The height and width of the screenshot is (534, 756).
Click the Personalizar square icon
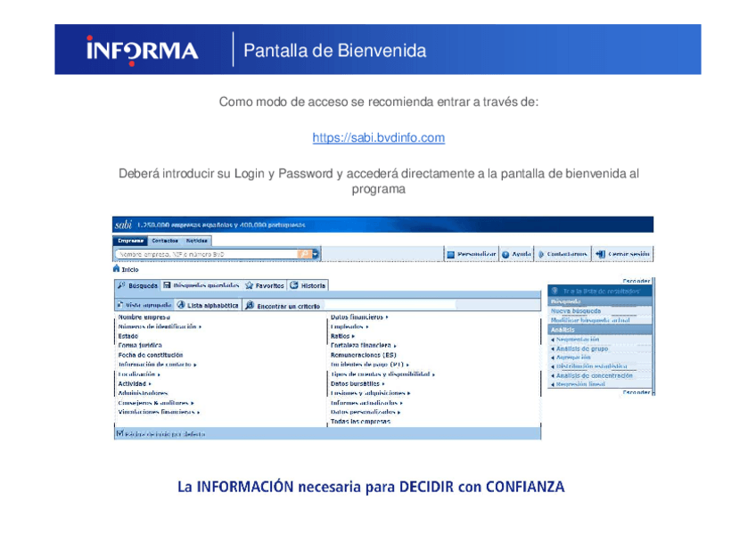click(451, 254)
